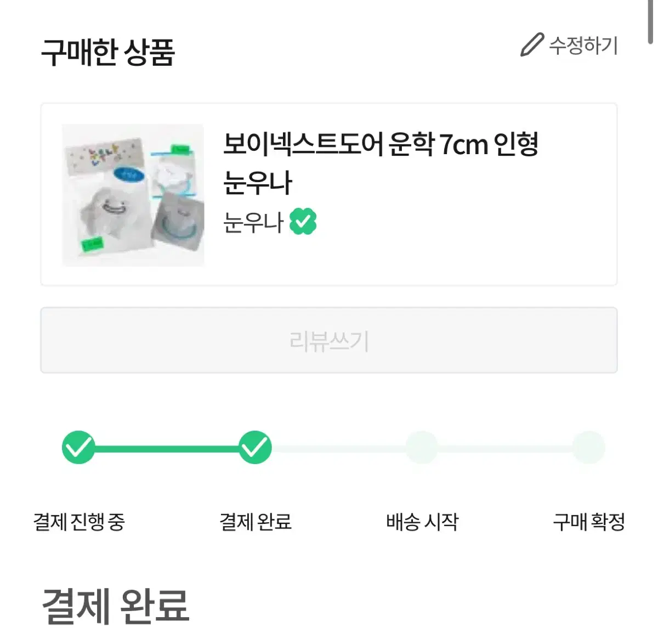Select the first green checkmark progress step
The width and height of the screenshot is (658, 644).
pyautogui.click(x=78, y=448)
